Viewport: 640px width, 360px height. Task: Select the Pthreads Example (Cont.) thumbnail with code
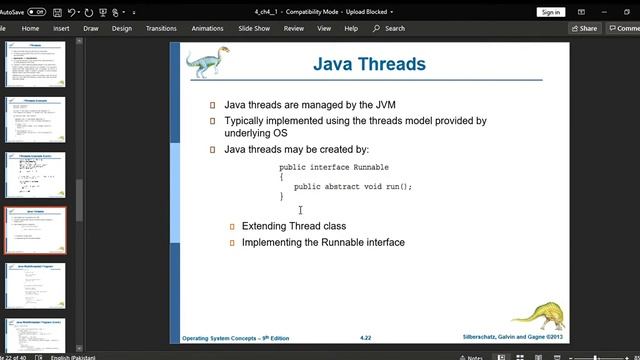pyautogui.click(x=35, y=175)
